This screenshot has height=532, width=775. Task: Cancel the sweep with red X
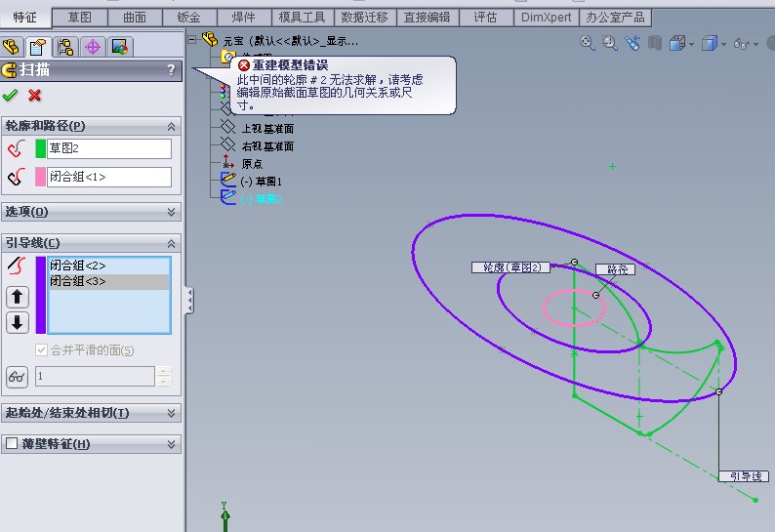tap(34, 95)
